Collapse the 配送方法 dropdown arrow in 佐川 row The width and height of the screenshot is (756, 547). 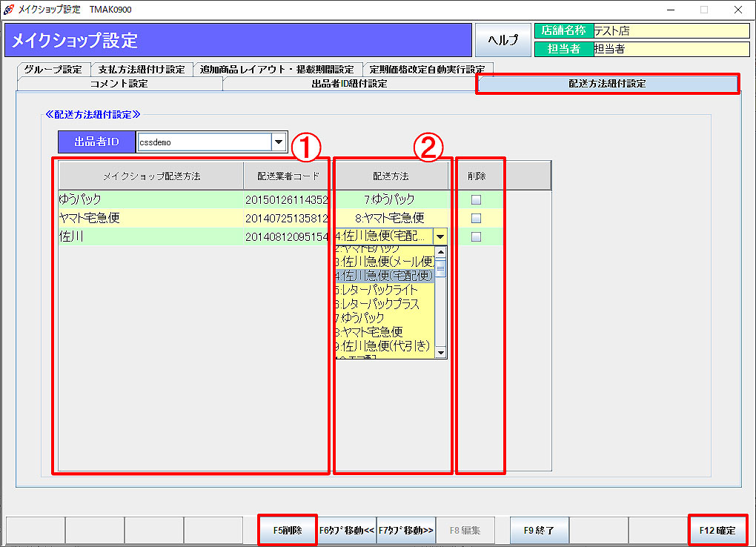tap(440, 236)
